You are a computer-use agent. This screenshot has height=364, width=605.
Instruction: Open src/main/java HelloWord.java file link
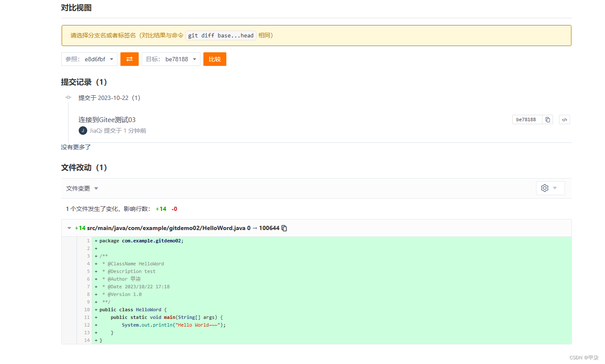tap(166, 228)
